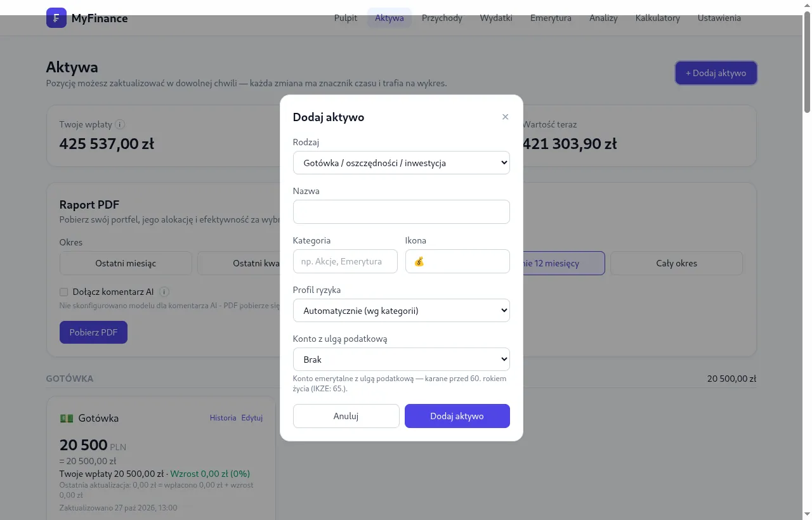
Task: Navigate to Wydatki
Action: 496,18
